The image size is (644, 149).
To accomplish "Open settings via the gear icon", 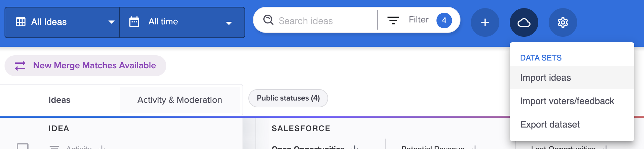I will coord(563,22).
